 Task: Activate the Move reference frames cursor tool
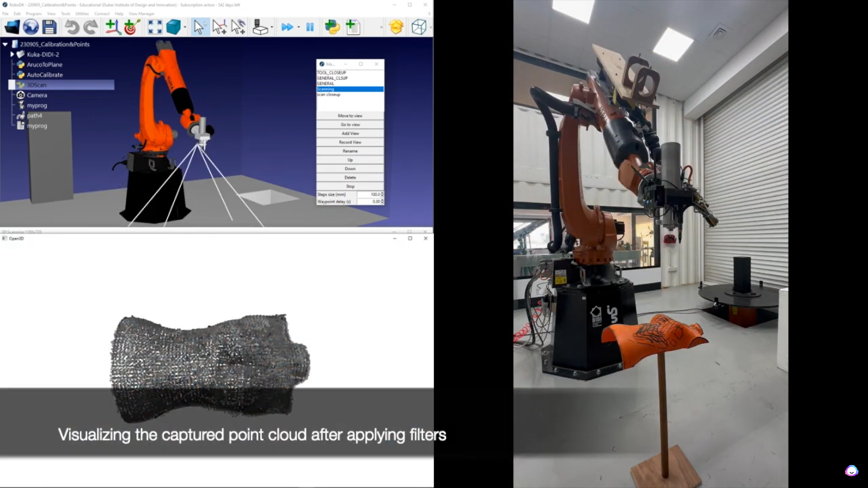click(219, 27)
